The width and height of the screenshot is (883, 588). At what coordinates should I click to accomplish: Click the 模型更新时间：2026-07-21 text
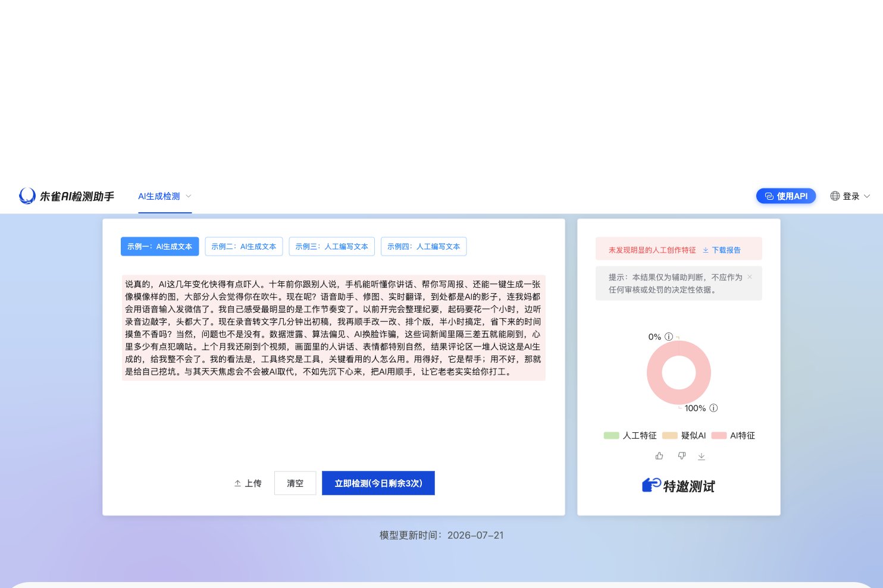tap(441, 535)
